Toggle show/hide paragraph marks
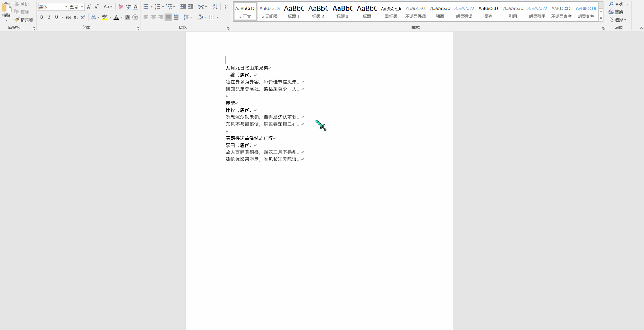The width and height of the screenshot is (644, 330). click(226, 7)
